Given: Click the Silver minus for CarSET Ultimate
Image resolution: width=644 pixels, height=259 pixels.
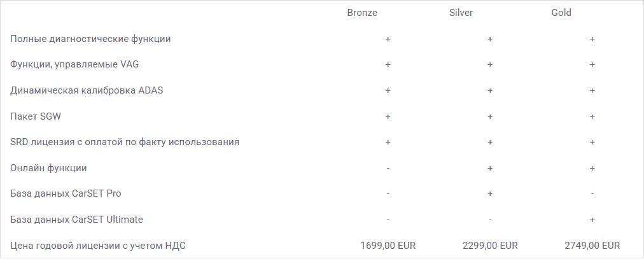Looking at the screenshot, I should [489, 220].
